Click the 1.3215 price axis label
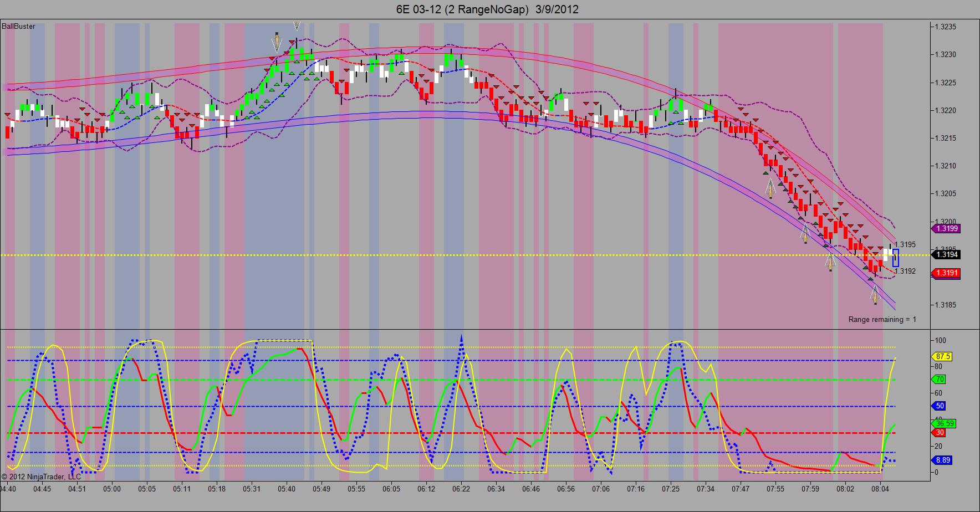 (946, 138)
